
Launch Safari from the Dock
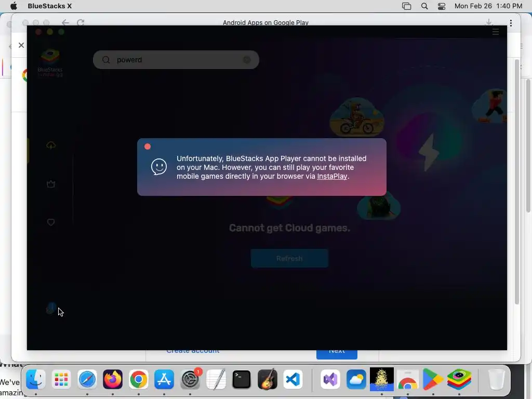pyautogui.click(x=87, y=379)
